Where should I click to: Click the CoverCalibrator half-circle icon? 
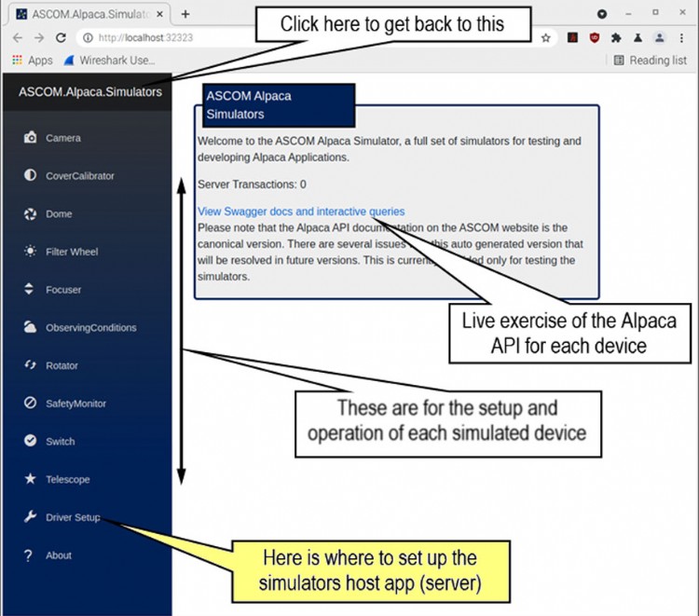(31, 174)
